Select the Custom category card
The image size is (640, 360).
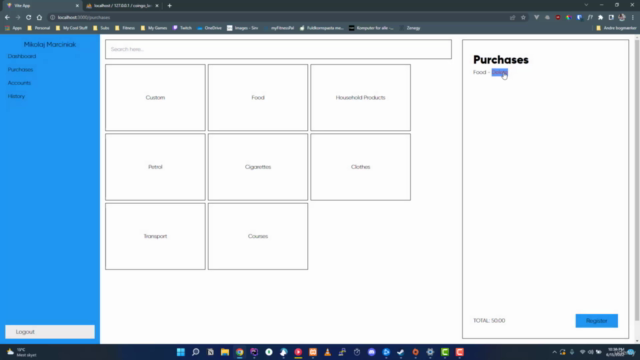(x=155, y=98)
